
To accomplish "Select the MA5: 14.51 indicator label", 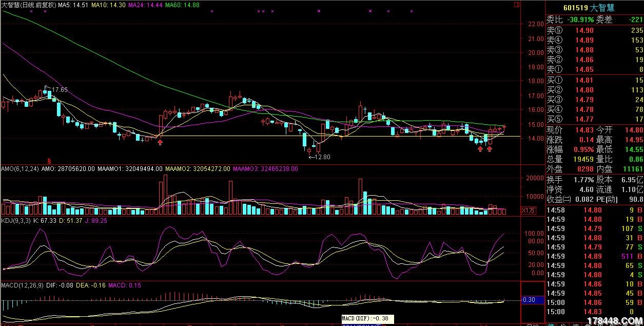I will (x=74, y=5).
